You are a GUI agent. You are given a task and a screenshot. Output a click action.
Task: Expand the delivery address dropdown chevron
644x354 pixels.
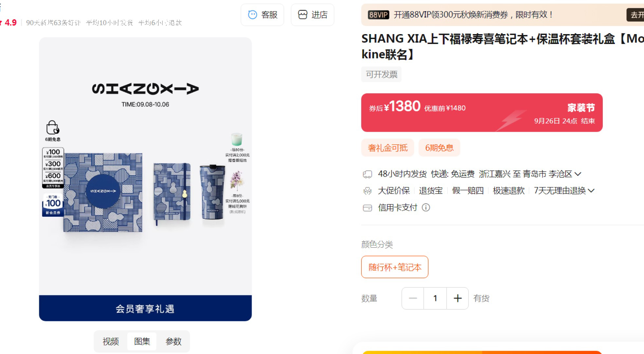pos(578,174)
